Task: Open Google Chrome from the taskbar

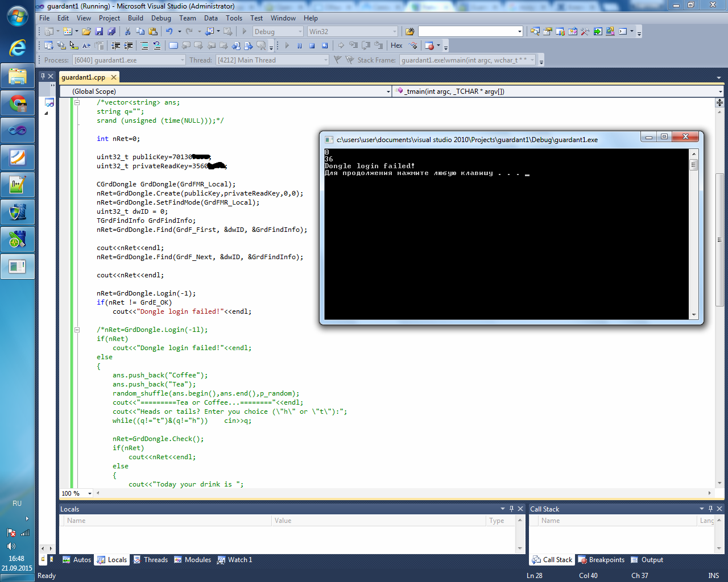Action: click(18, 103)
